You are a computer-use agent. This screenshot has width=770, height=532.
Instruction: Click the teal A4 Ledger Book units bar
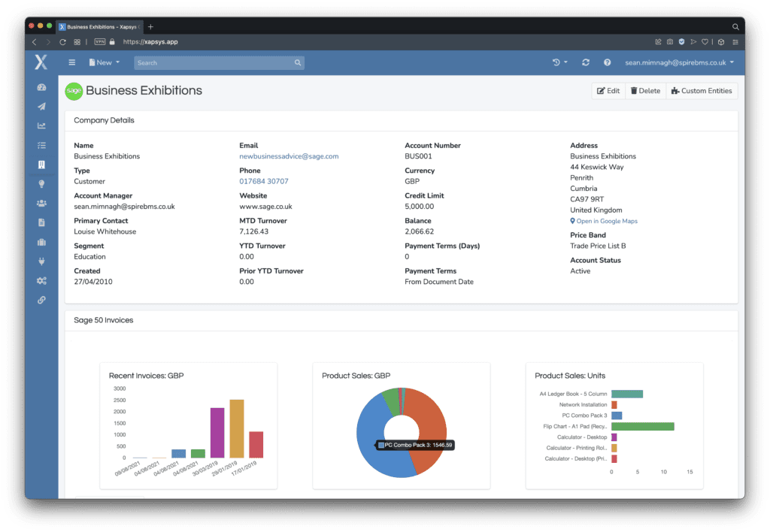627,394
